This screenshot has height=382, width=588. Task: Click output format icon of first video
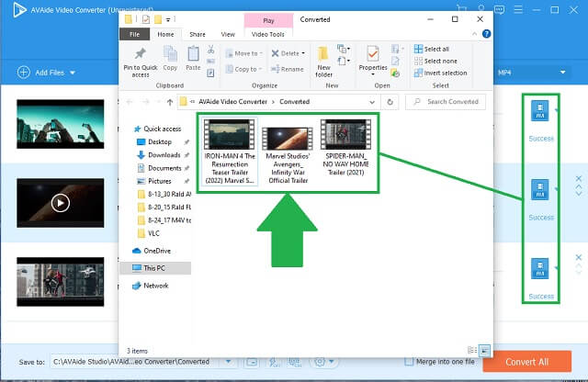coord(539,110)
